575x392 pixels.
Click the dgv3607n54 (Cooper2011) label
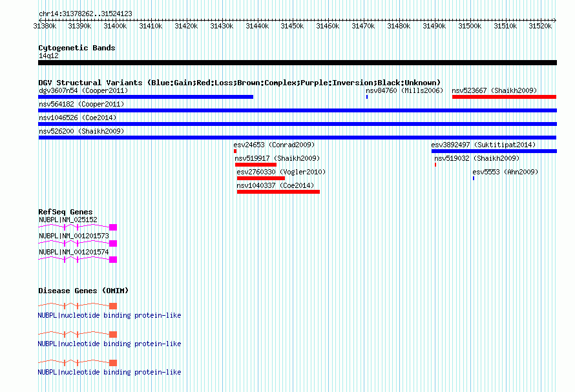click(x=83, y=90)
